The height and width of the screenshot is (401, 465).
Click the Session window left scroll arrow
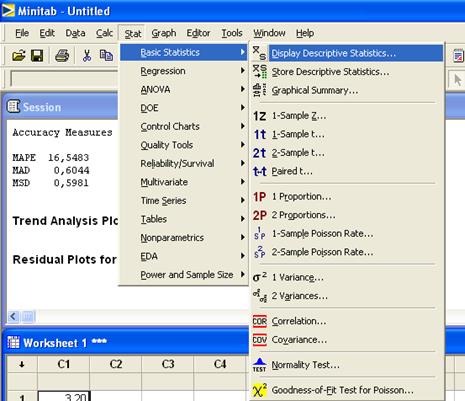tap(13, 316)
